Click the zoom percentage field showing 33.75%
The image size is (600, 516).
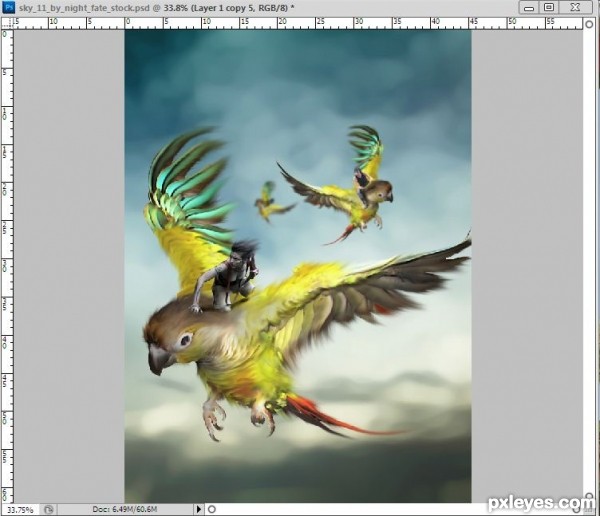tap(20, 509)
